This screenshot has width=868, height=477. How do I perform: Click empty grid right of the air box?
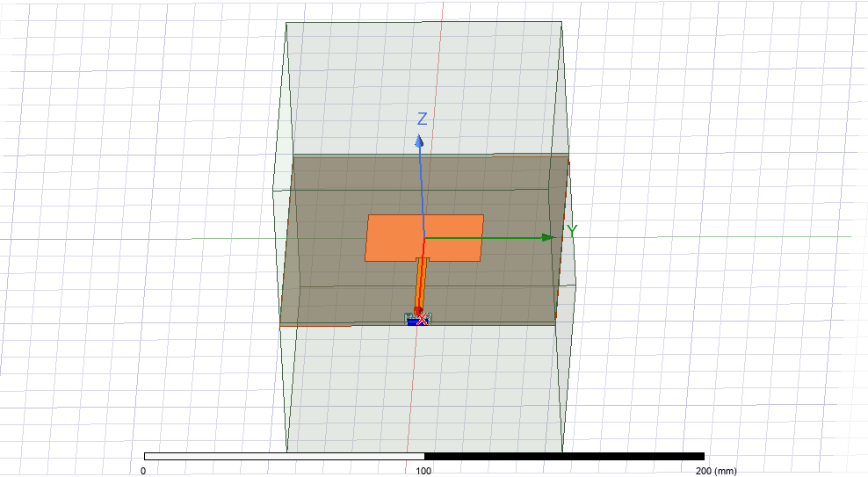(720, 176)
